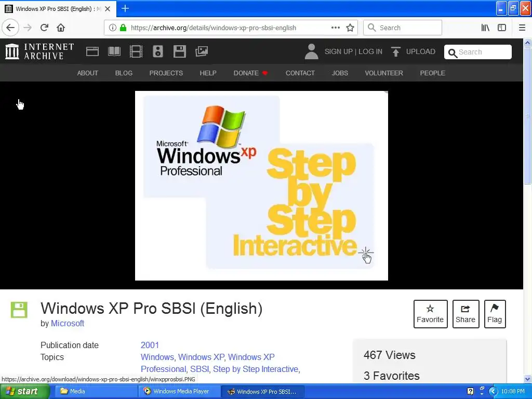The image size is (532, 399).
Task: Click the LOG IN link
Action: [370, 51]
